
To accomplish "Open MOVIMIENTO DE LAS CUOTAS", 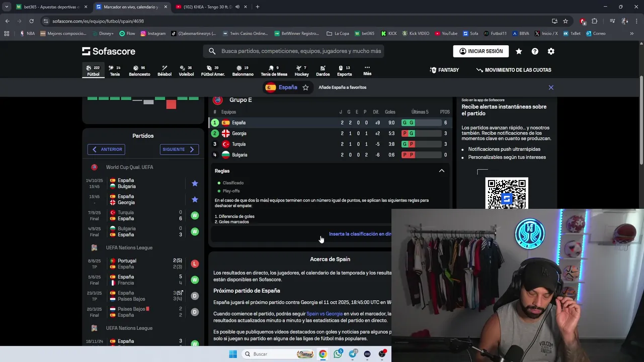I will point(514,70).
